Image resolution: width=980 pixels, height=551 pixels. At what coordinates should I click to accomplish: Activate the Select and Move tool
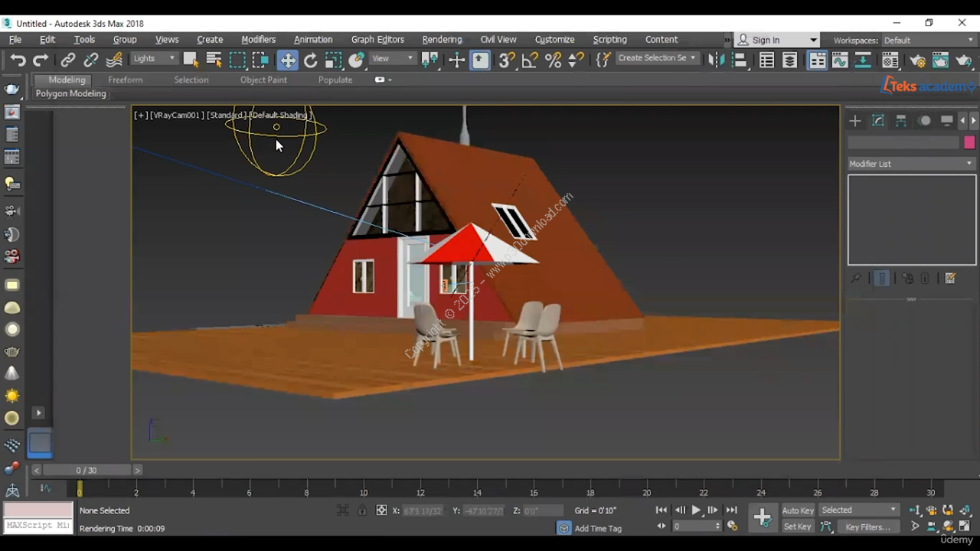pos(287,60)
